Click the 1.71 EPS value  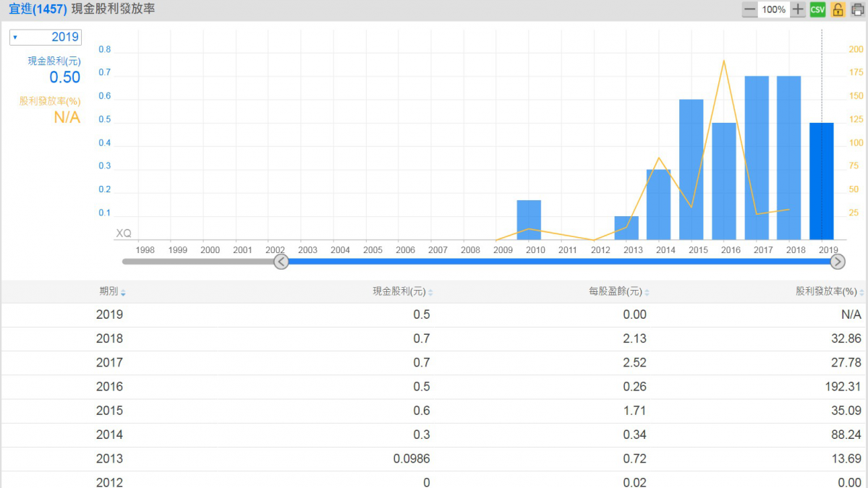634,411
